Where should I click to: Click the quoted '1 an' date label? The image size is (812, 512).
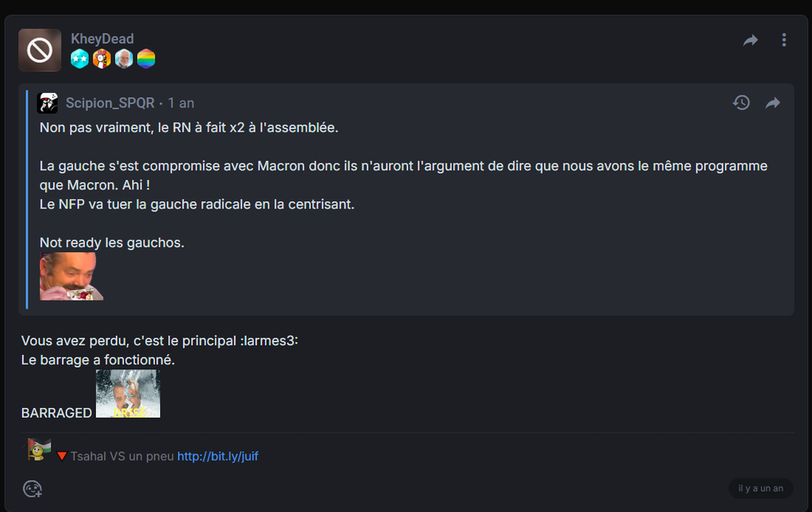coord(181,103)
